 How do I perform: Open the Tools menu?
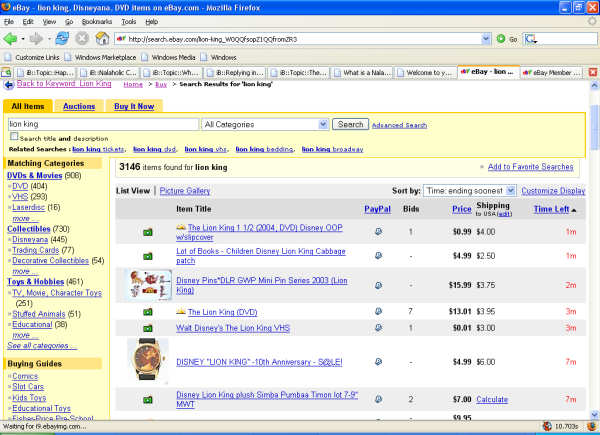pyautogui.click(x=129, y=22)
